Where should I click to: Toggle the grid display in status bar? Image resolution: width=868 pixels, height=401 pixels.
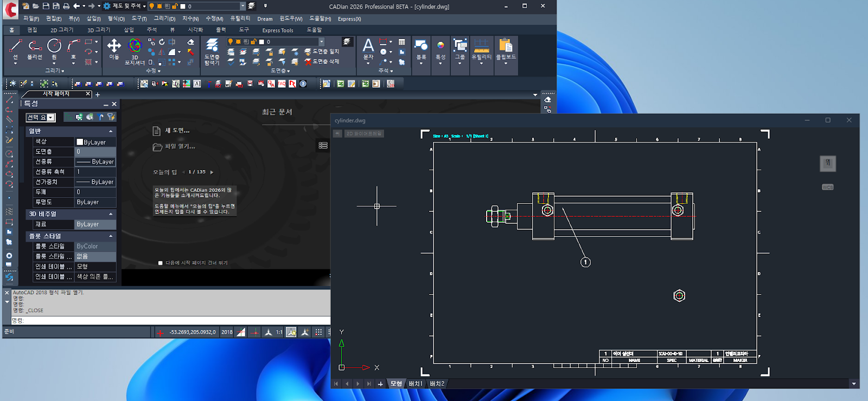click(x=318, y=332)
